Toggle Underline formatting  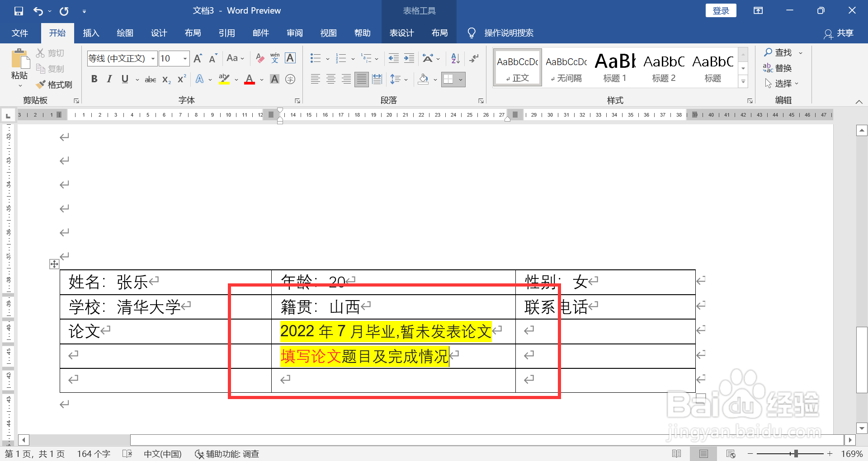tap(125, 80)
